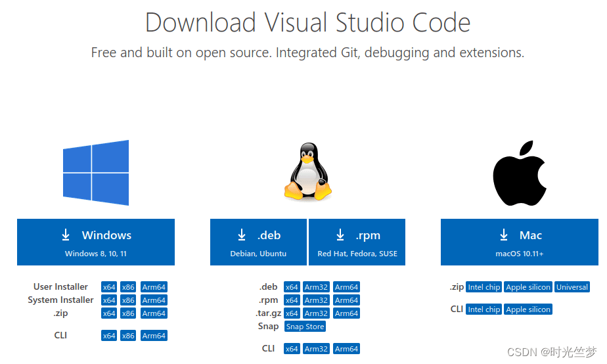Select Intel chip for Mac .zip

point(484,287)
